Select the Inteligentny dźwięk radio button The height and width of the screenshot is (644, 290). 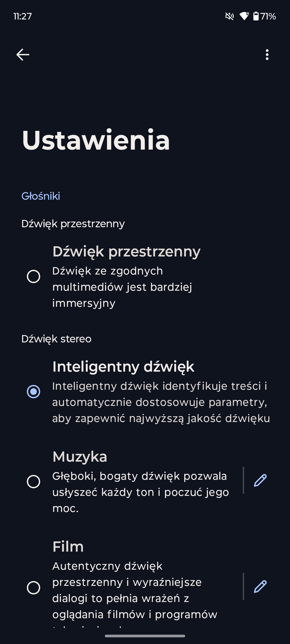click(x=34, y=392)
